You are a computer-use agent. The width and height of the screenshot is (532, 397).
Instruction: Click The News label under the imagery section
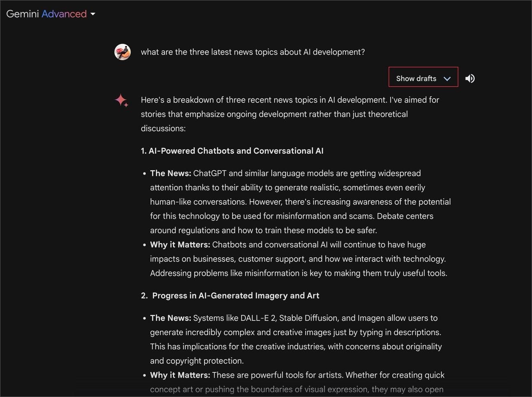(170, 318)
